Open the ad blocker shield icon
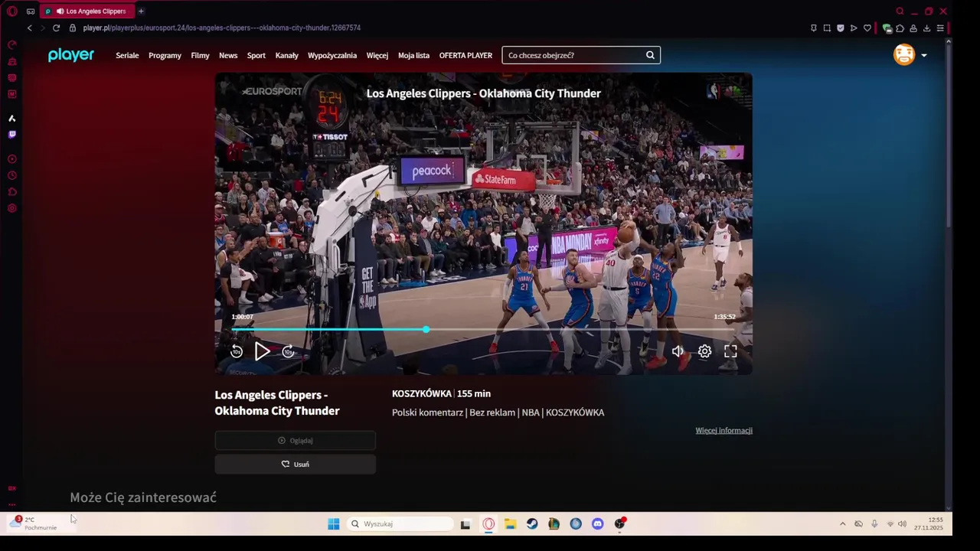980x551 pixels. click(x=840, y=28)
